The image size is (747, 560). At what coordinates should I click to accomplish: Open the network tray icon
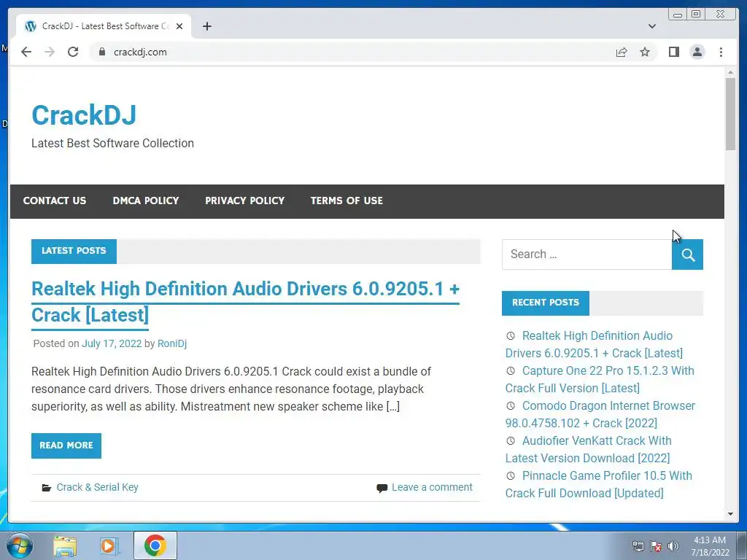point(638,546)
